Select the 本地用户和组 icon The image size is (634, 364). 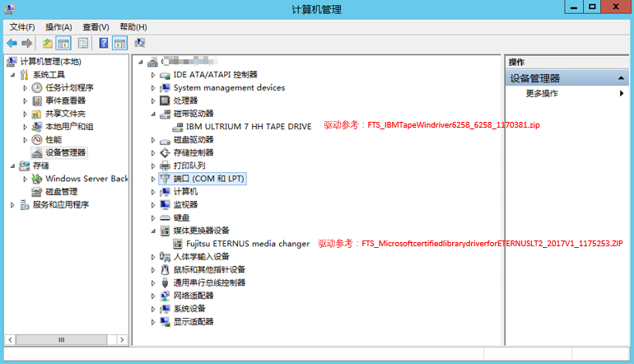coord(37,127)
